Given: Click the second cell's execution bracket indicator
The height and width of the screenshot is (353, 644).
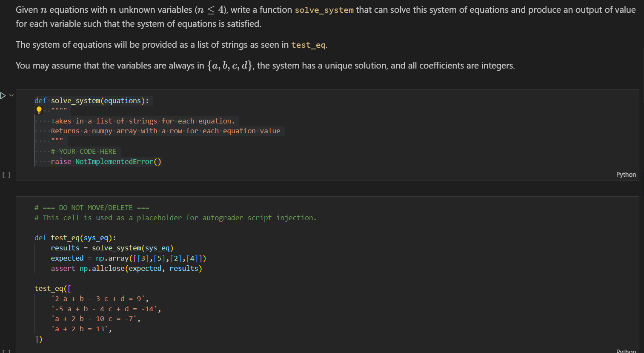Looking at the screenshot, I should pos(6,351).
